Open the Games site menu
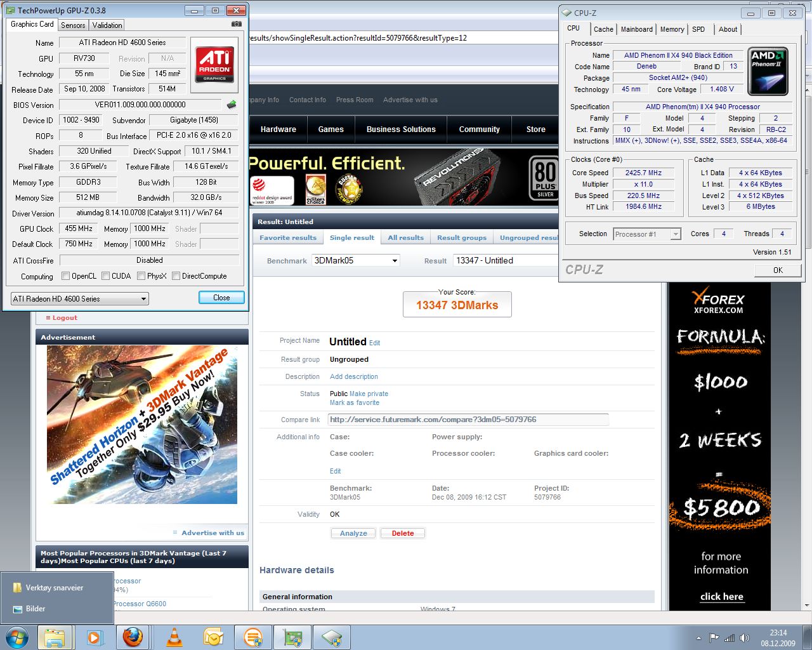This screenshot has width=812, height=650. click(x=331, y=129)
